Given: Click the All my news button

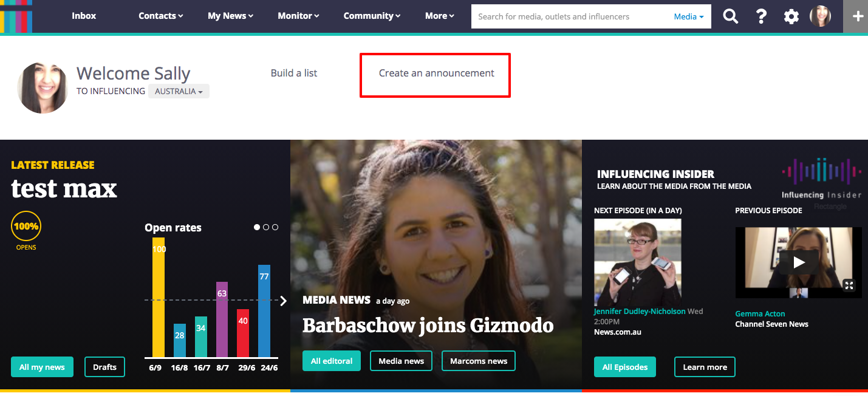Looking at the screenshot, I should [x=42, y=367].
